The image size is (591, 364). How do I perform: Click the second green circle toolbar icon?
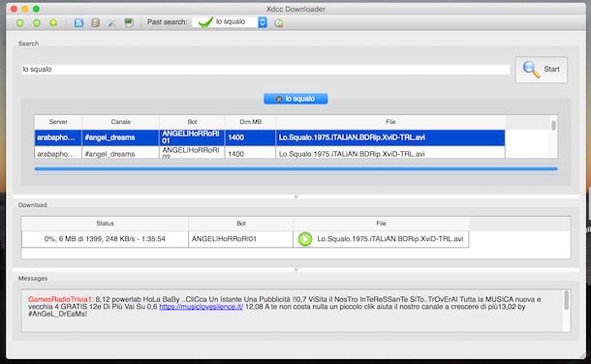(x=37, y=23)
